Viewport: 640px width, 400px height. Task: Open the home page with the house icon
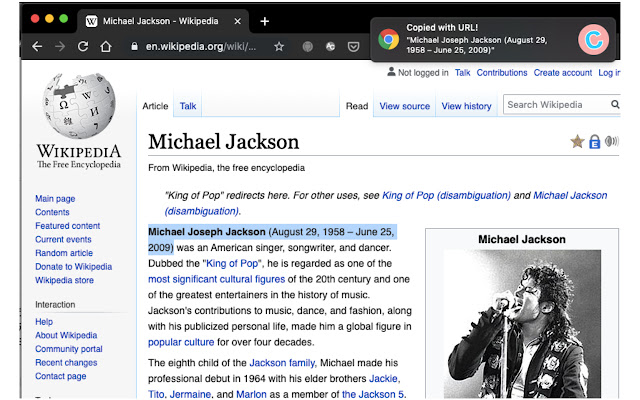(106, 47)
